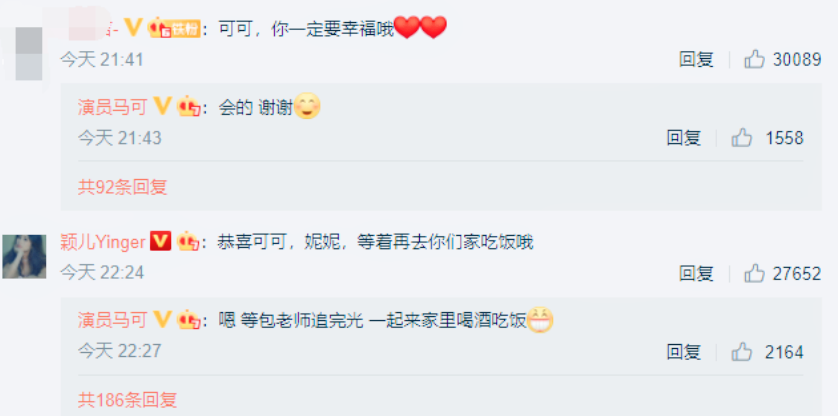Click the yellow V badge in the 21:43 reply
This screenshot has width=840, height=416.
[162, 107]
